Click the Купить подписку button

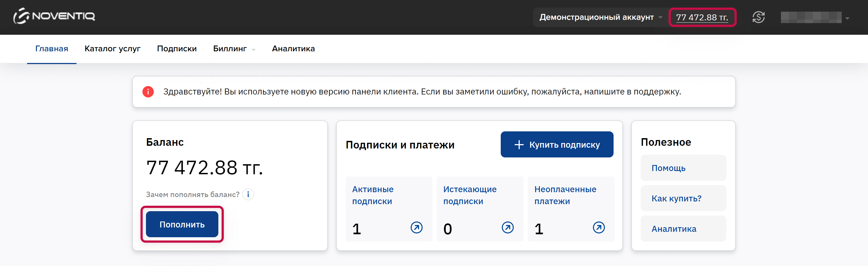click(557, 145)
